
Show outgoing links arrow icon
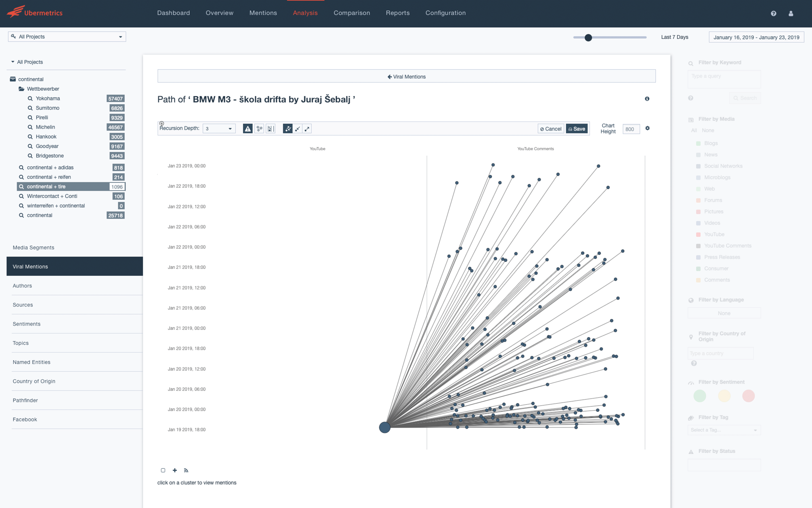pos(307,129)
